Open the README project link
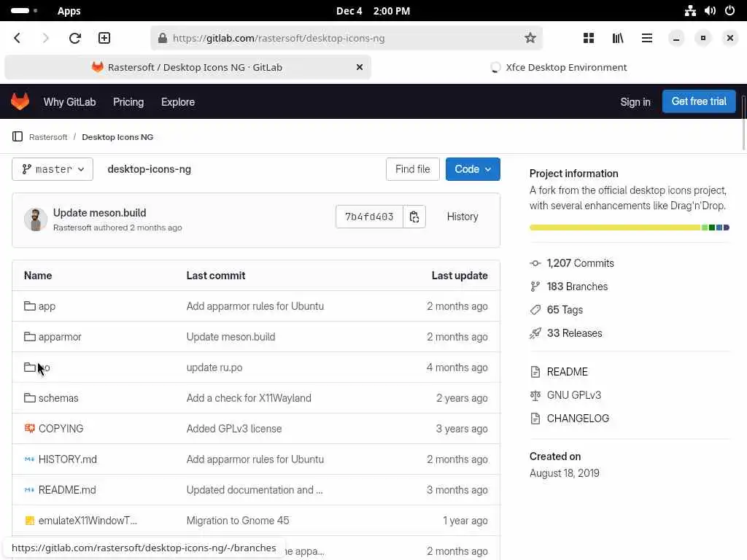The width and height of the screenshot is (747, 560). (567, 372)
